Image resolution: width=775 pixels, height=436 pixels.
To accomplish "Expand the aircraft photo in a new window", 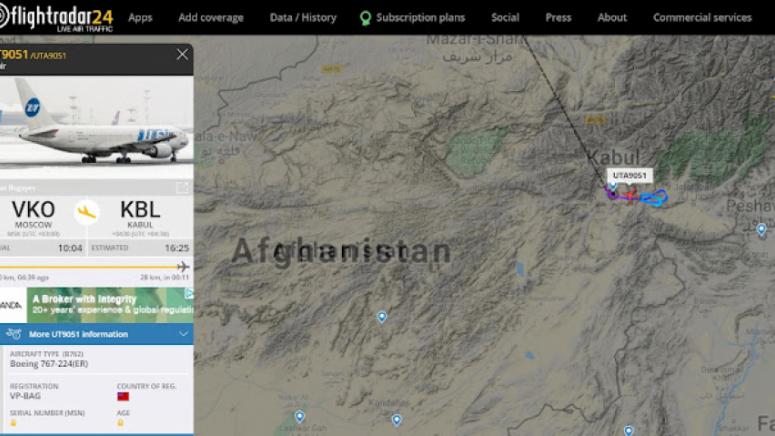I will pos(182,187).
